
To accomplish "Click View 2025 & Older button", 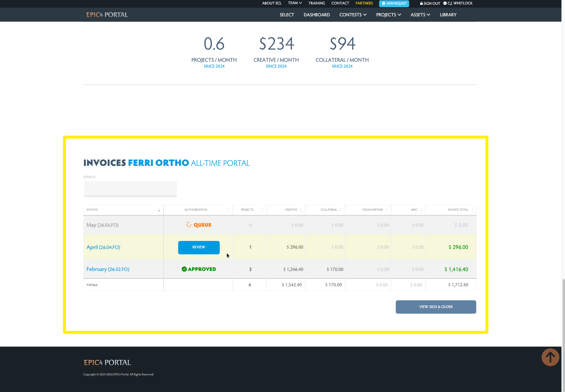I will point(436,307).
